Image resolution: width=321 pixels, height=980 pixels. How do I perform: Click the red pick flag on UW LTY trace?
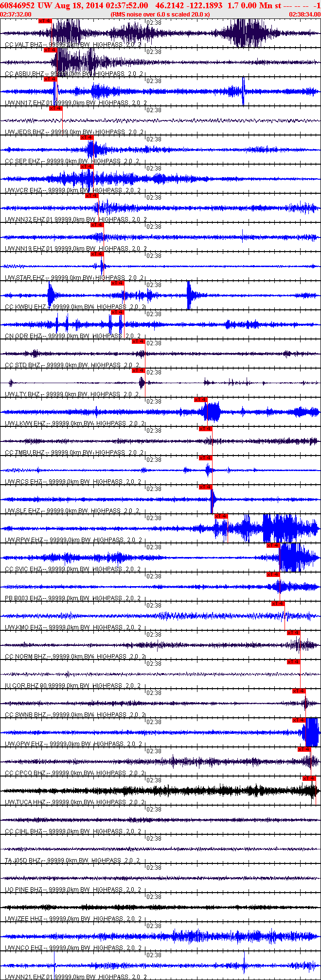point(139,371)
